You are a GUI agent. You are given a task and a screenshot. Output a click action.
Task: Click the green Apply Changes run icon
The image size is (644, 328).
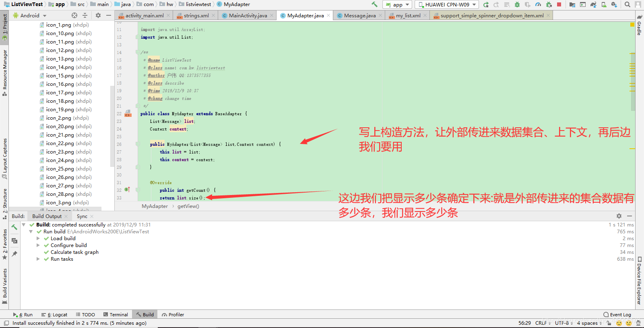486,4
